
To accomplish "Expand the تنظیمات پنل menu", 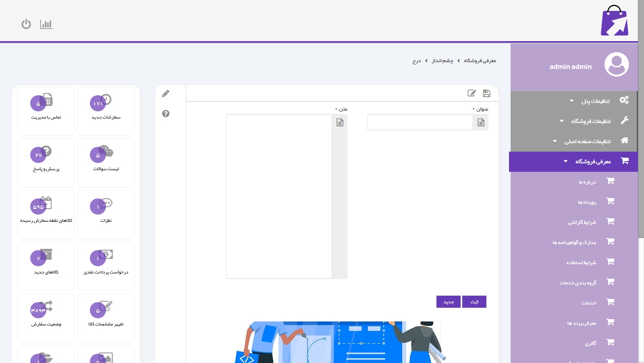I will [x=595, y=101].
